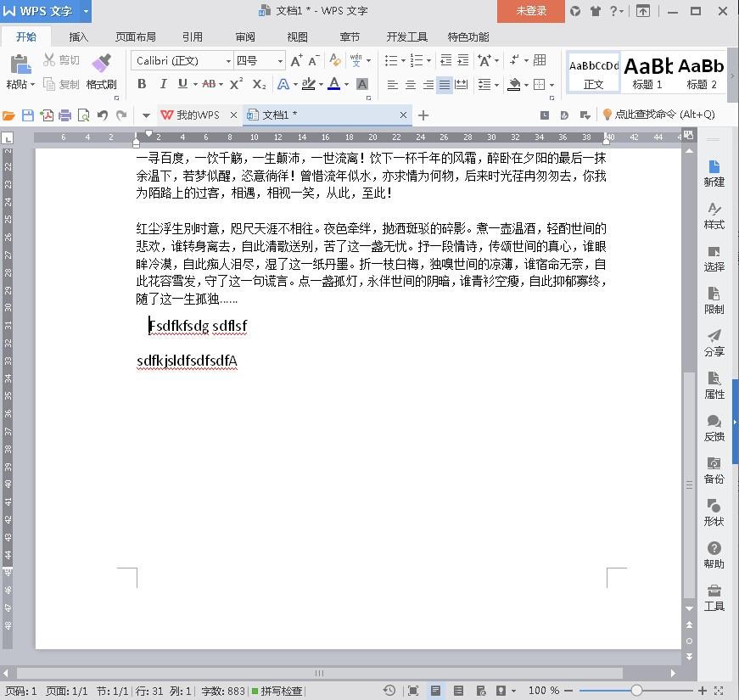Click the Cut scissors icon
Viewport: 739px width, 700px height.
[49, 60]
